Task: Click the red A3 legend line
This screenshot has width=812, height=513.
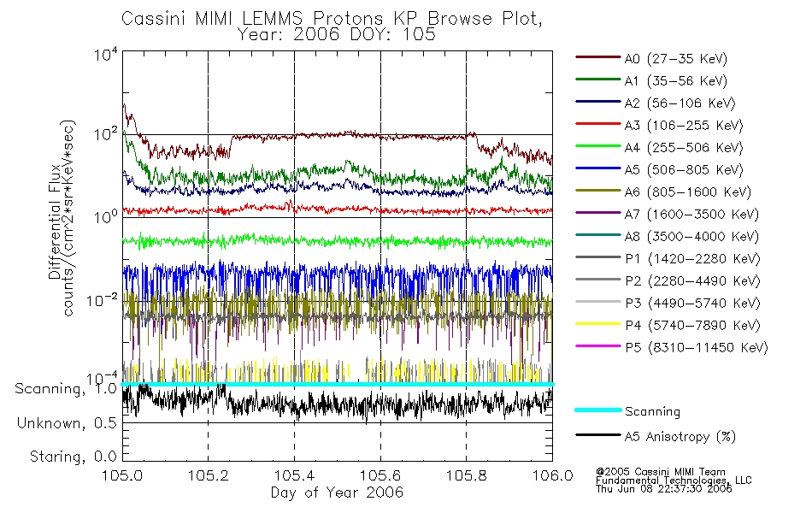Action: [x=598, y=124]
